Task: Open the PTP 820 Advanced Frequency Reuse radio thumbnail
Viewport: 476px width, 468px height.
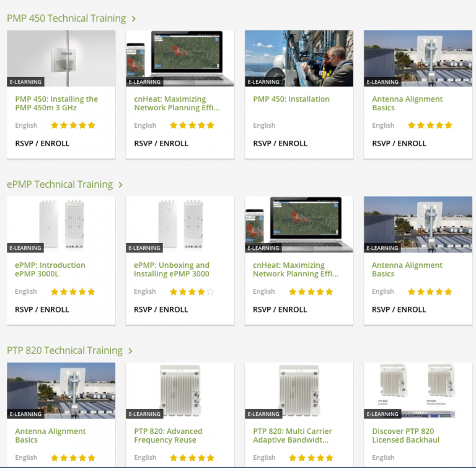Action: 180,391
